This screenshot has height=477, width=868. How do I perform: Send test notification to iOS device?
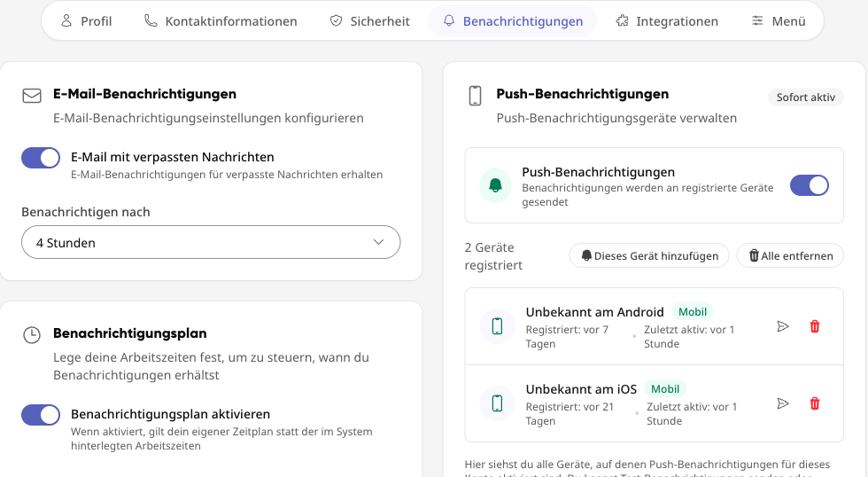(x=783, y=403)
